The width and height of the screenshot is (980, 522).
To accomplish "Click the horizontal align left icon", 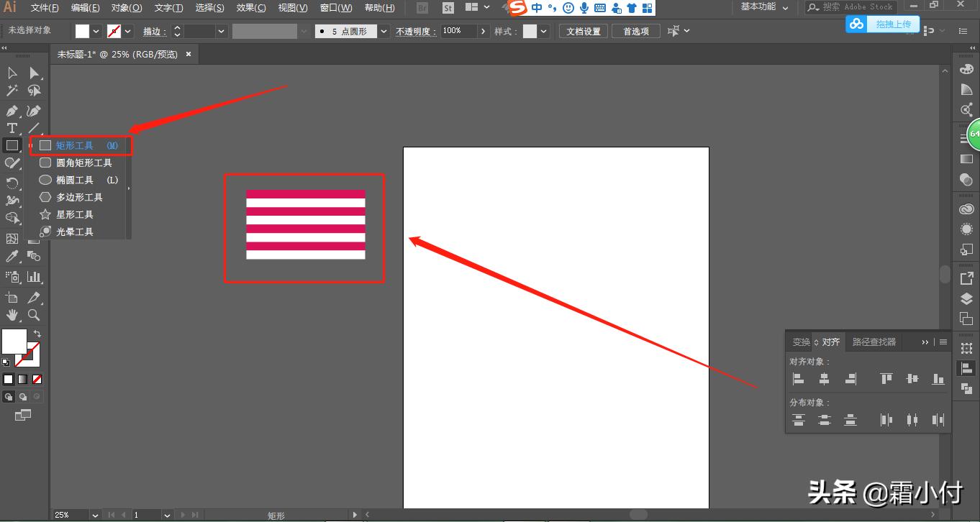I will tap(798, 379).
